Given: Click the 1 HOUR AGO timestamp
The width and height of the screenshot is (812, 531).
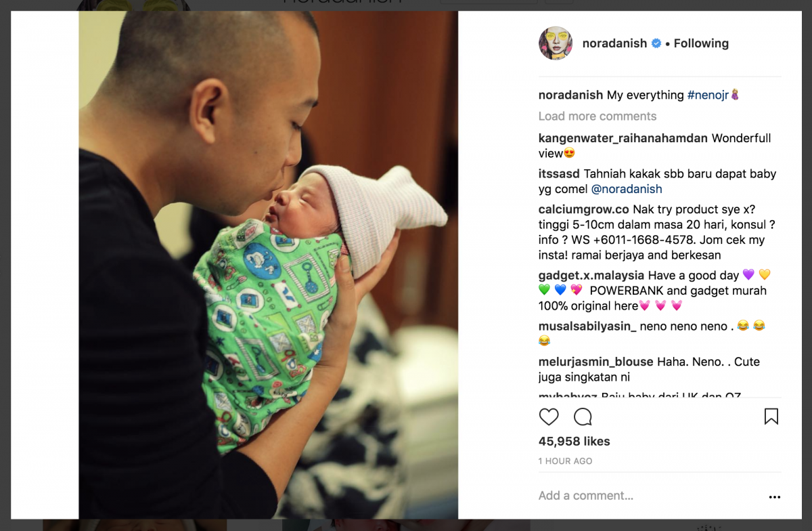Looking at the screenshot, I should point(565,461).
